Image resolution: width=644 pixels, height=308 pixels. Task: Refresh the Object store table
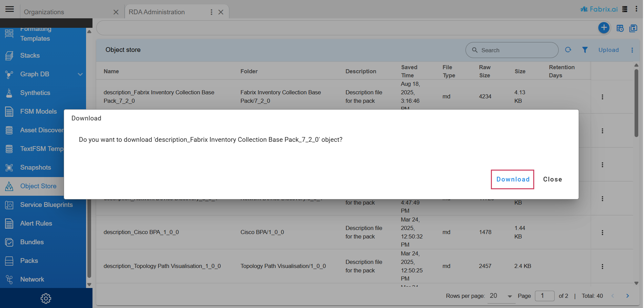pyautogui.click(x=568, y=50)
